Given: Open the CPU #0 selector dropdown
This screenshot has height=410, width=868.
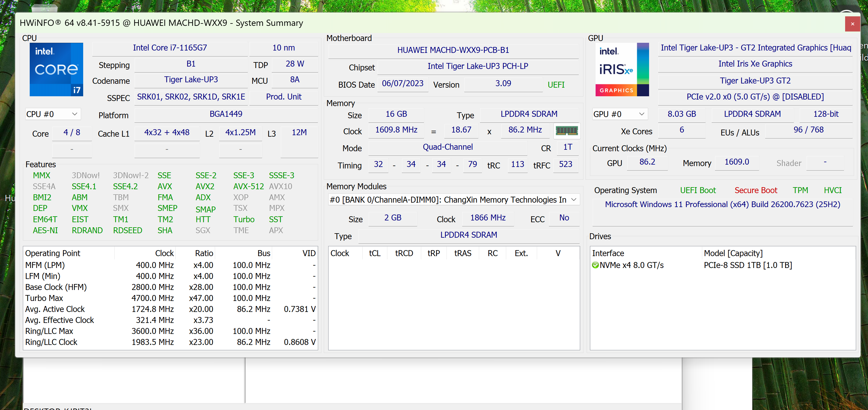Looking at the screenshot, I should (53, 114).
